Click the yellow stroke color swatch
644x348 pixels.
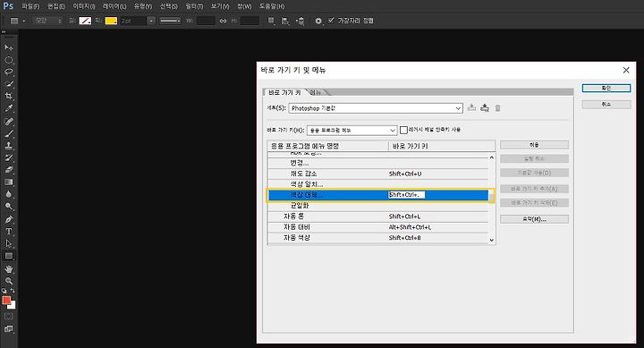pyautogui.click(x=111, y=21)
